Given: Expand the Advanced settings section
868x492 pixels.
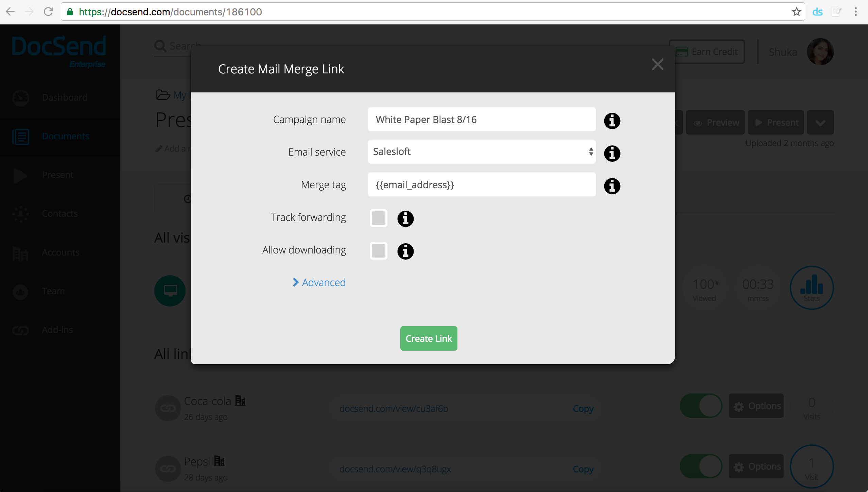Looking at the screenshot, I should point(319,282).
